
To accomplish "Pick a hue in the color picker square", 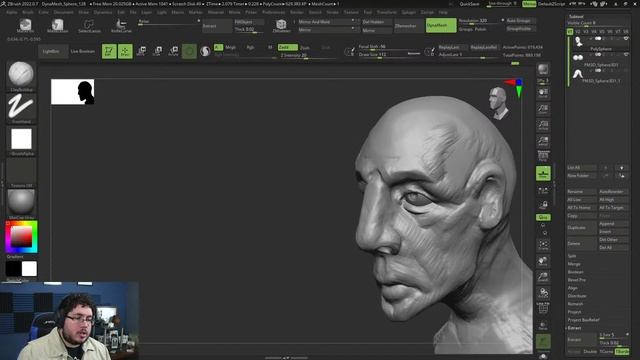I will point(21,237).
